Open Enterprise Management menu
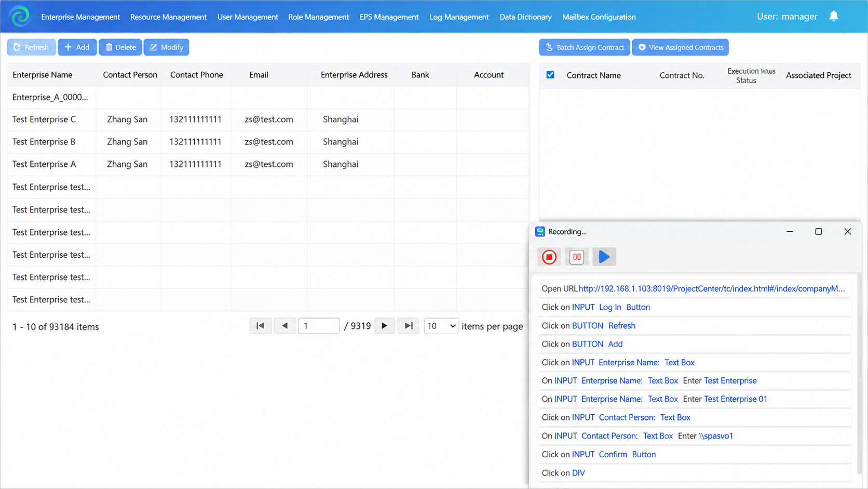868x489 pixels. coord(80,17)
